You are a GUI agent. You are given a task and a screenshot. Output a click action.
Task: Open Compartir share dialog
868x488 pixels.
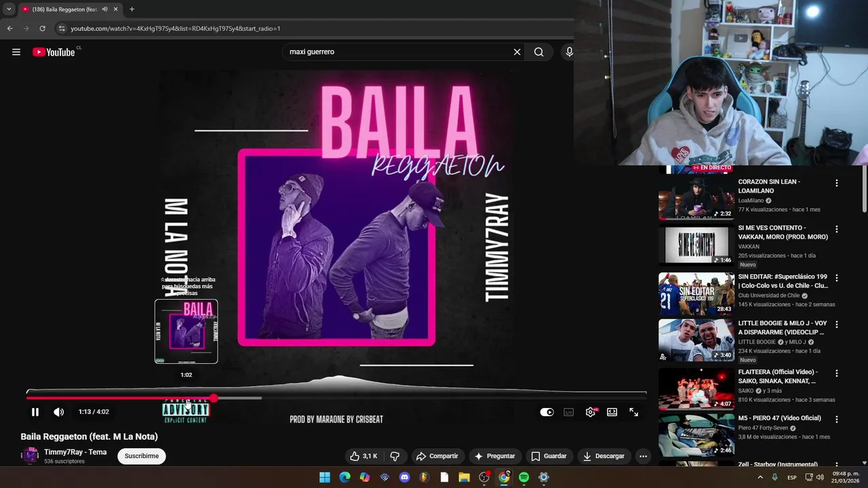click(437, 456)
